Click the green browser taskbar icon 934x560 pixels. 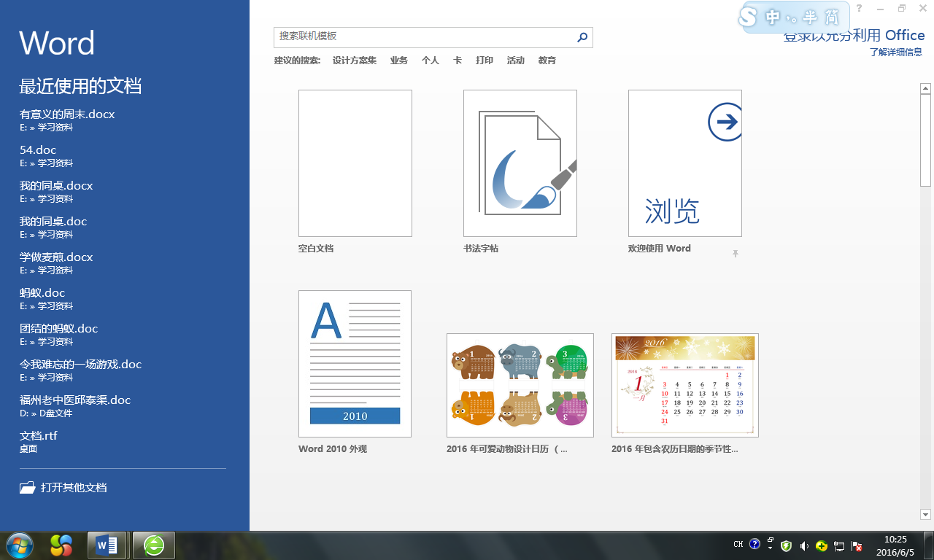pyautogui.click(x=154, y=545)
